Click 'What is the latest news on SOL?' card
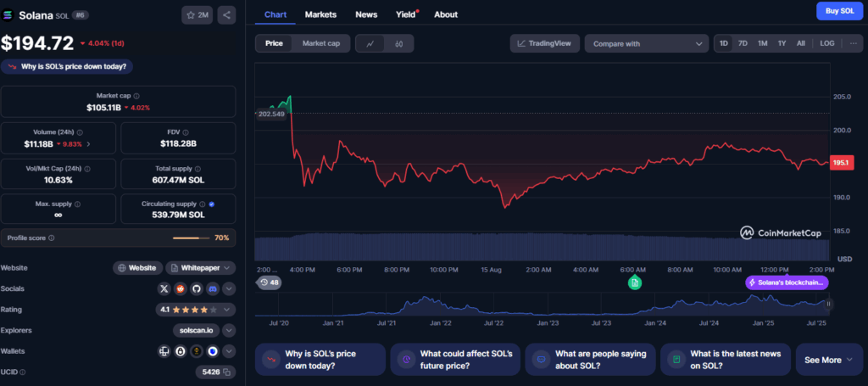 726,360
